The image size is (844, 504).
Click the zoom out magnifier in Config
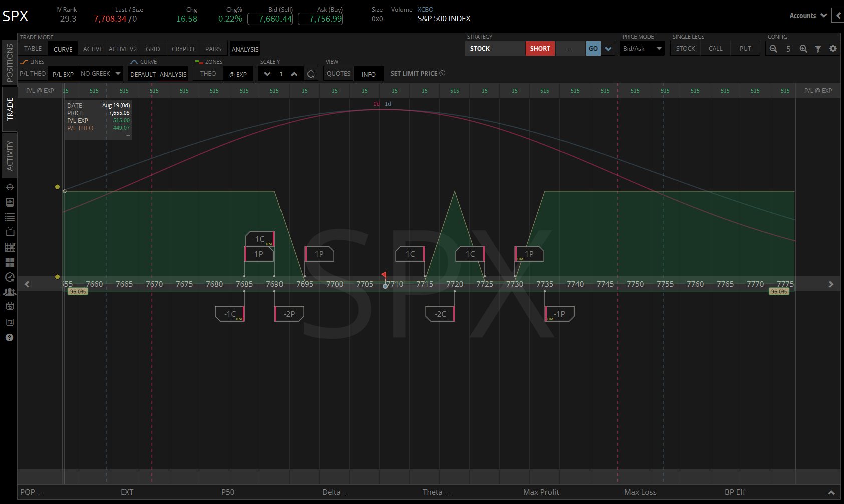click(773, 49)
